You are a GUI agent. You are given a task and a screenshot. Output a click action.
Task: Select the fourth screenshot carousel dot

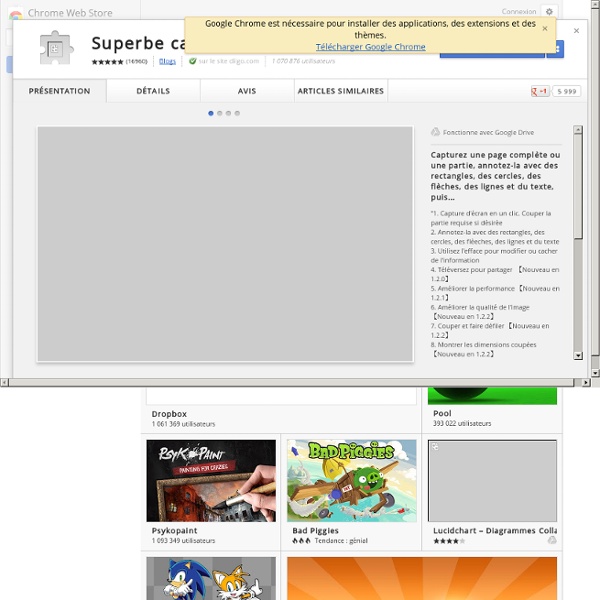click(x=237, y=113)
